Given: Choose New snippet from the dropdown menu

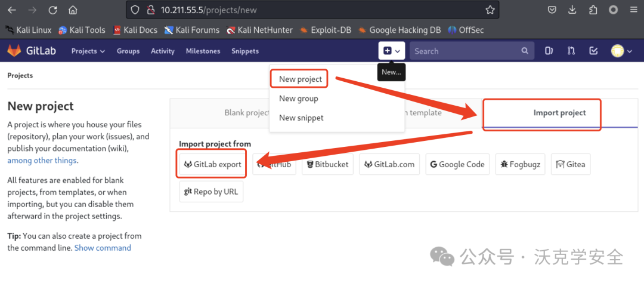Looking at the screenshot, I should [x=301, y=118].
